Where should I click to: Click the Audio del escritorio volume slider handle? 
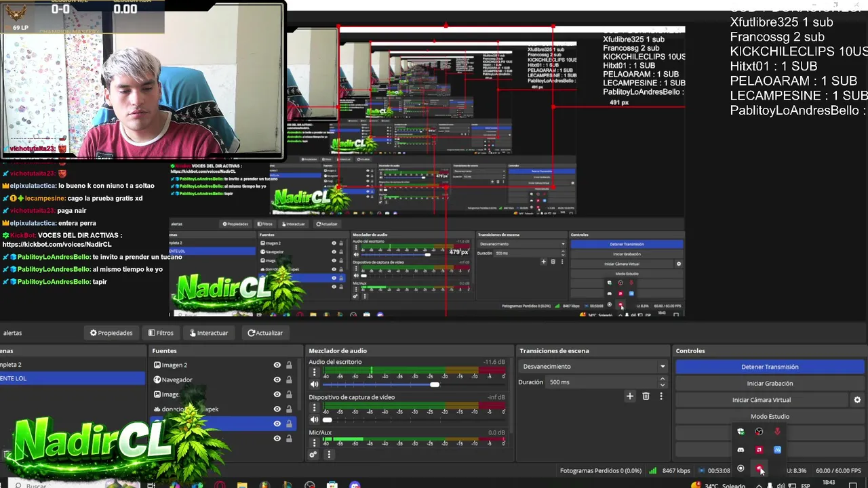click(434, 384)
